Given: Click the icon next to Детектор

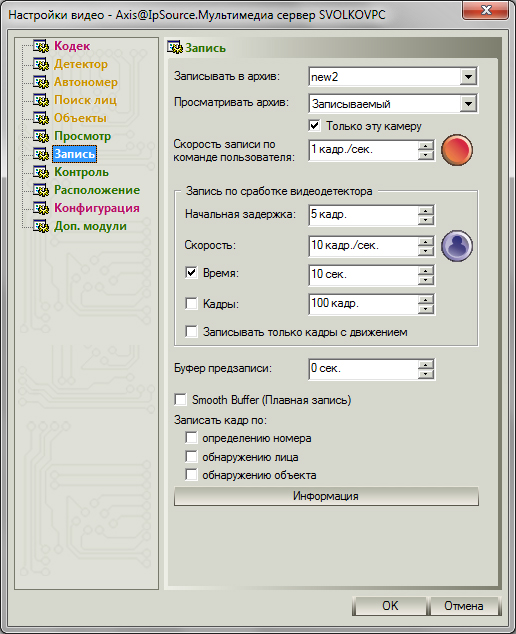Looking at the screenshot, I should click(x=41, y=64).
